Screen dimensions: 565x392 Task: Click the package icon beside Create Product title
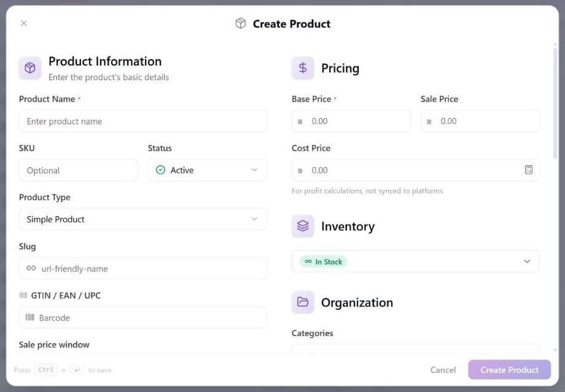click(x=241, y=23)
